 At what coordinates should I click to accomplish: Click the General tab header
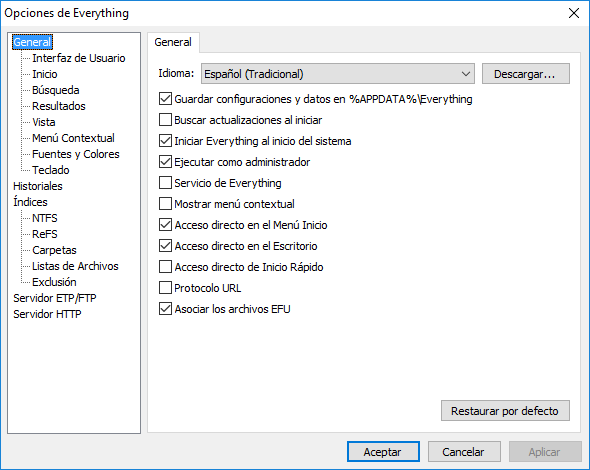click(173, 42)
